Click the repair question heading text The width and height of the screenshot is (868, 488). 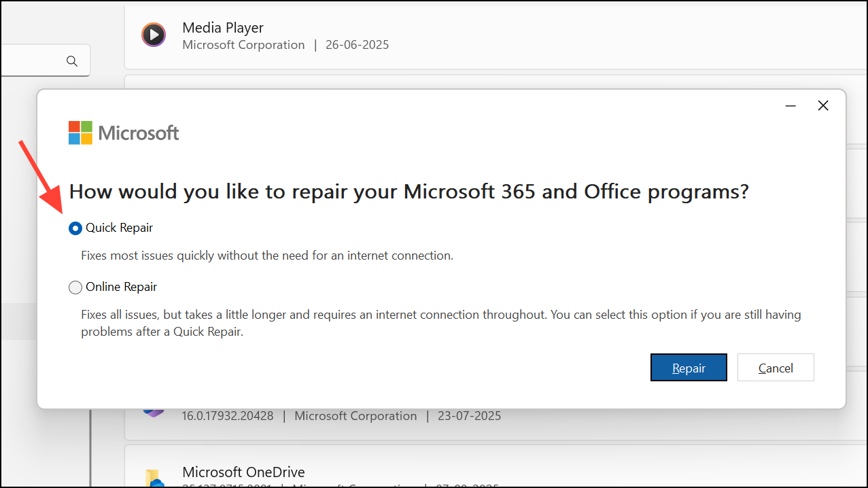click(409, 192)
